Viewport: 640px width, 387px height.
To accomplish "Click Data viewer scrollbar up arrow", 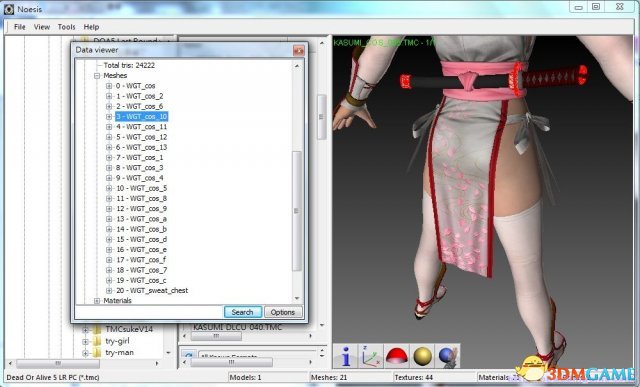I will (297, 65).
